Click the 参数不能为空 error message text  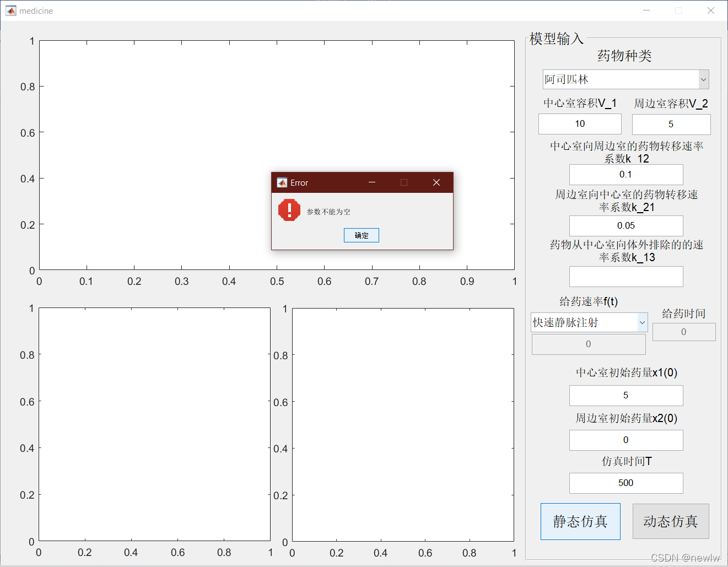tap(328, 212)
